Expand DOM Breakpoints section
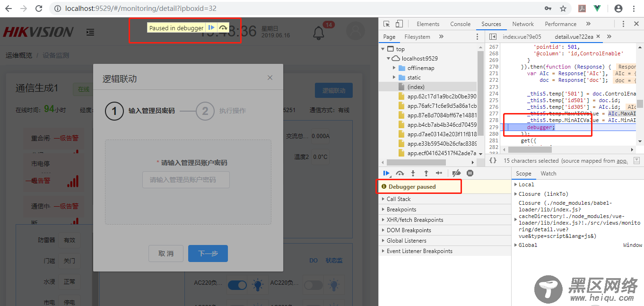 [x=444, y=230]
